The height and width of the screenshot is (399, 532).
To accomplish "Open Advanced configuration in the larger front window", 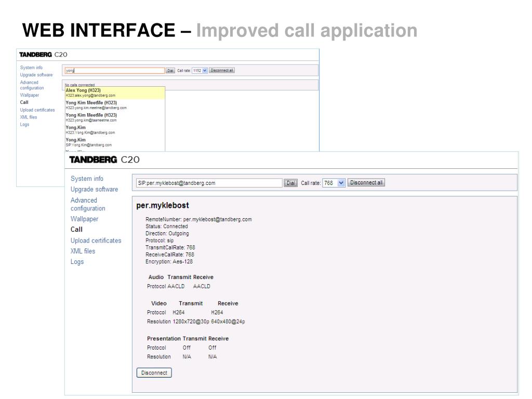I will [x=88, y=204].
